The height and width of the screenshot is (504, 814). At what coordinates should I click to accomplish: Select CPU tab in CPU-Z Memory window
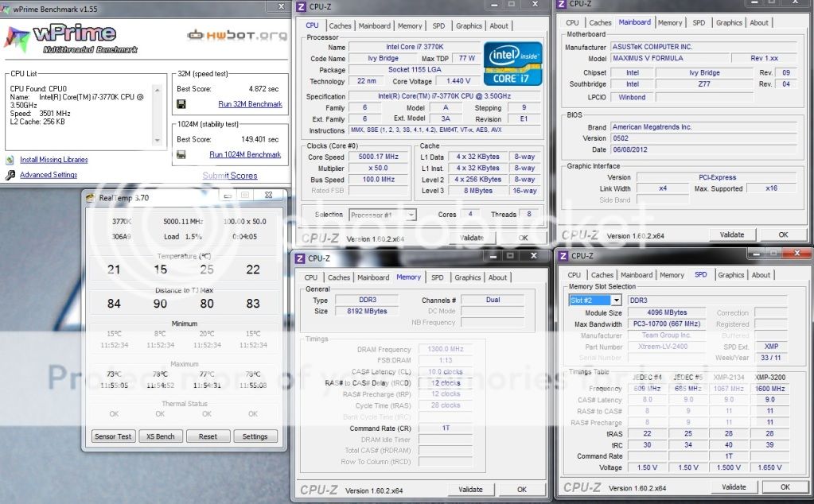(311, 277)
